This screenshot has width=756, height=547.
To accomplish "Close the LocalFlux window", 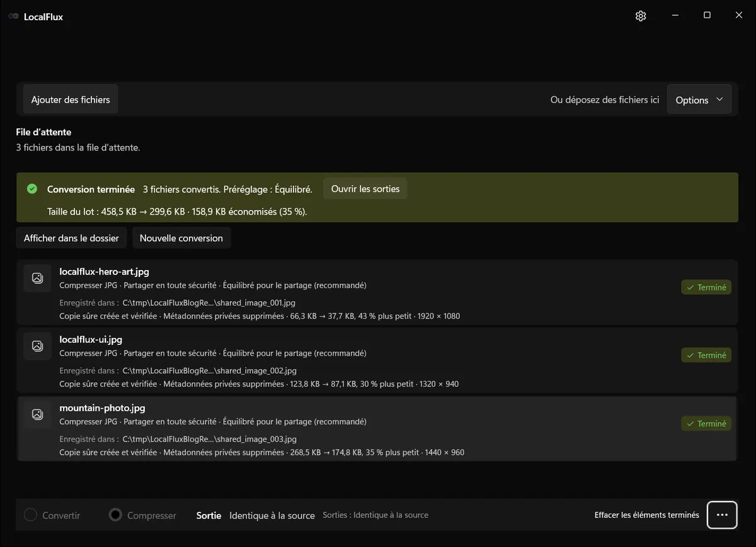I will coord(739,16).
